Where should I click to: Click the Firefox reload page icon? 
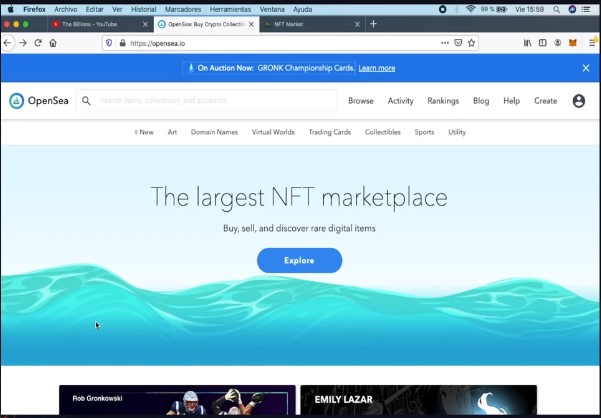click(38, 43)
